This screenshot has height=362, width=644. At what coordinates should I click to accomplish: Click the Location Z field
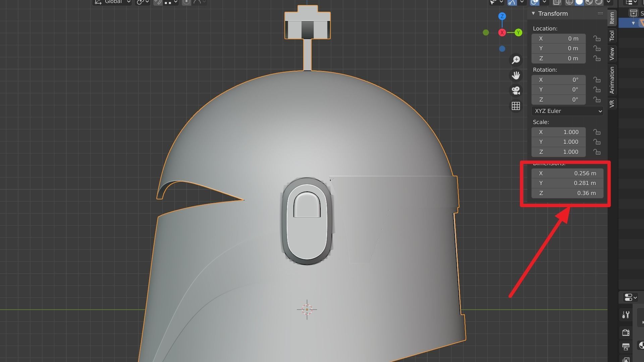click(559, 58)
